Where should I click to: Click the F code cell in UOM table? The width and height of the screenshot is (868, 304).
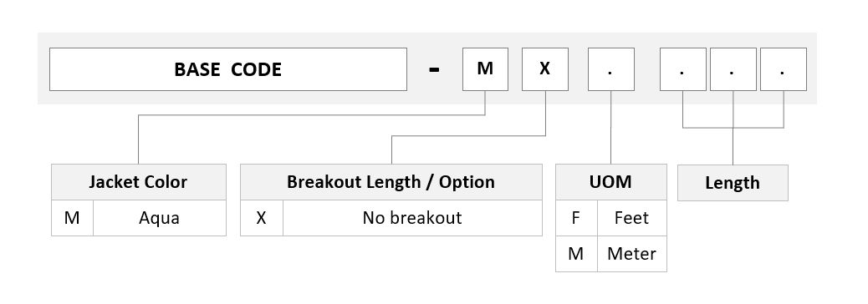576,218
